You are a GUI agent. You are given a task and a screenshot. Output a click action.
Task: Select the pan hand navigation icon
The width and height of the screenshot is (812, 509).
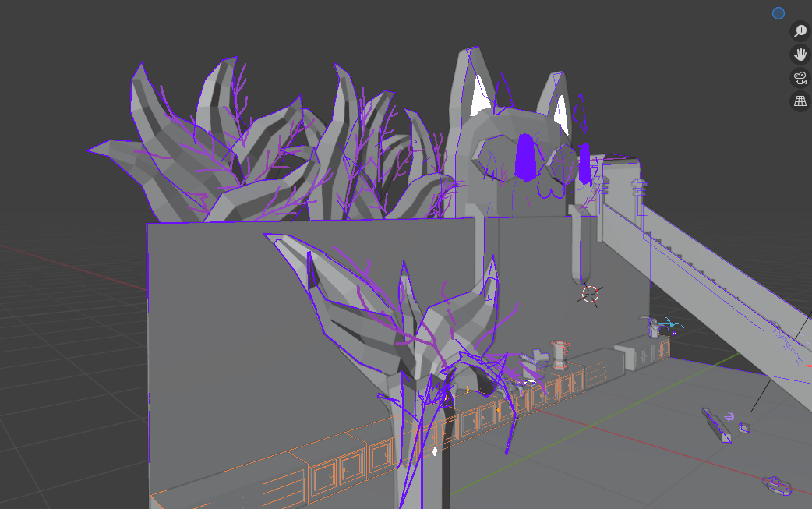pyautogui.click(x=800, y=54)
